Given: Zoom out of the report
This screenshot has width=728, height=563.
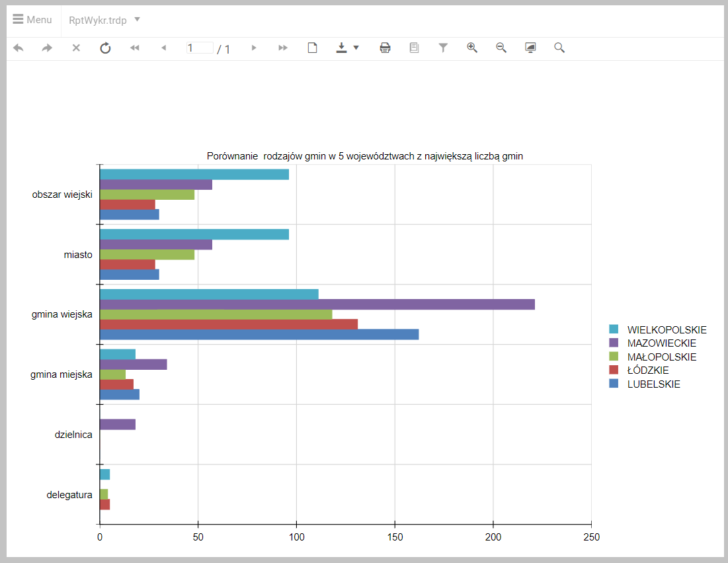Looking at the screenshot, I should (x=501, y=48).
